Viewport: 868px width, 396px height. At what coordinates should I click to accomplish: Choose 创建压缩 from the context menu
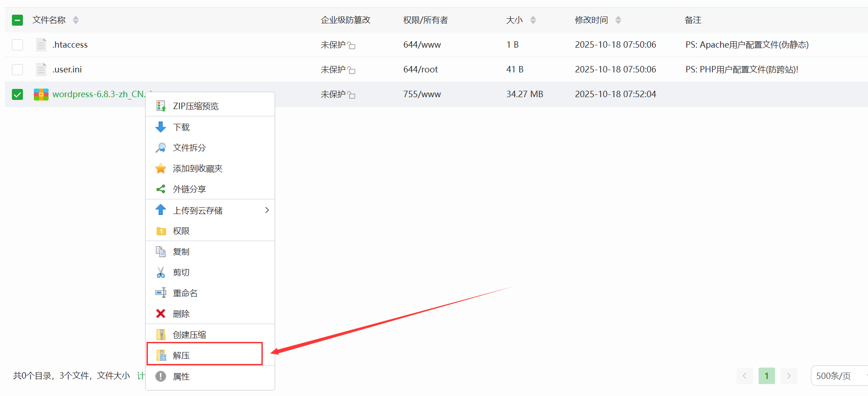tap(210, 335)
